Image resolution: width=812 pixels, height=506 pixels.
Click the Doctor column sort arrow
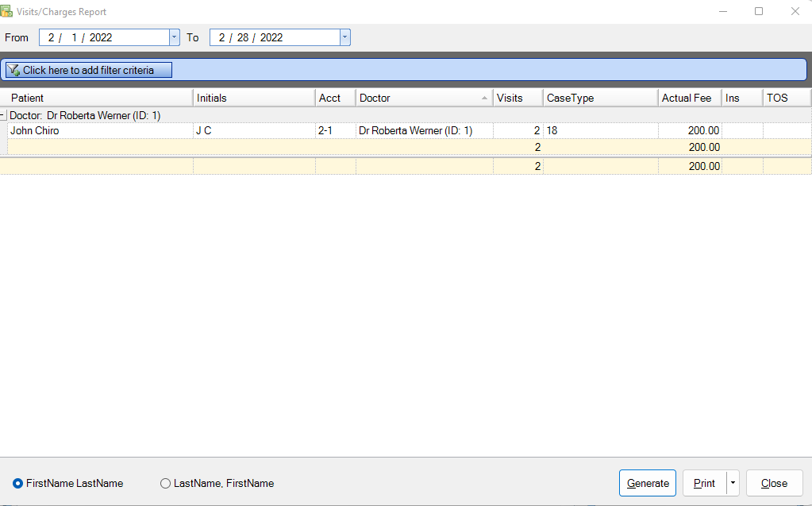484,98
